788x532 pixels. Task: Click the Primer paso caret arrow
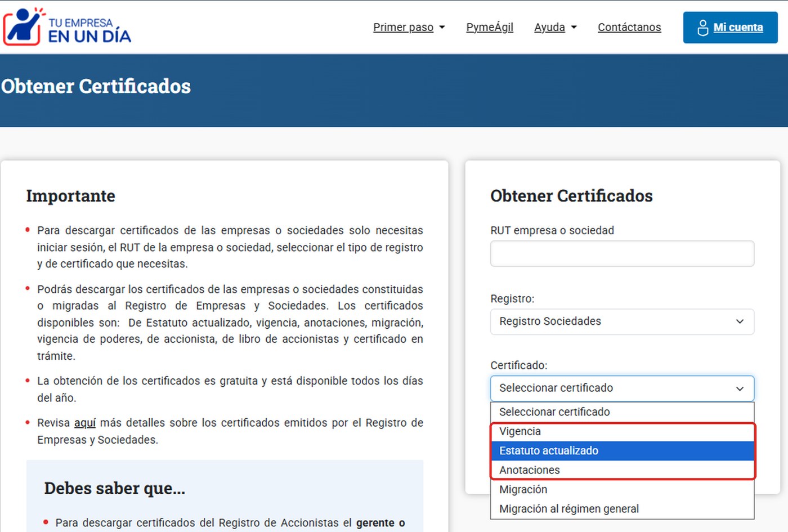442,27
